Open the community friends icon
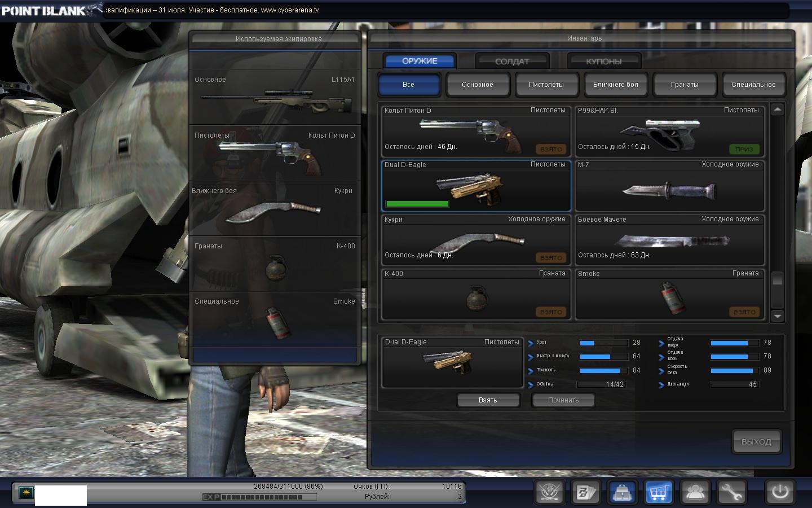The height and width of the screenshot is (508, 812). [x=695, y=492]
